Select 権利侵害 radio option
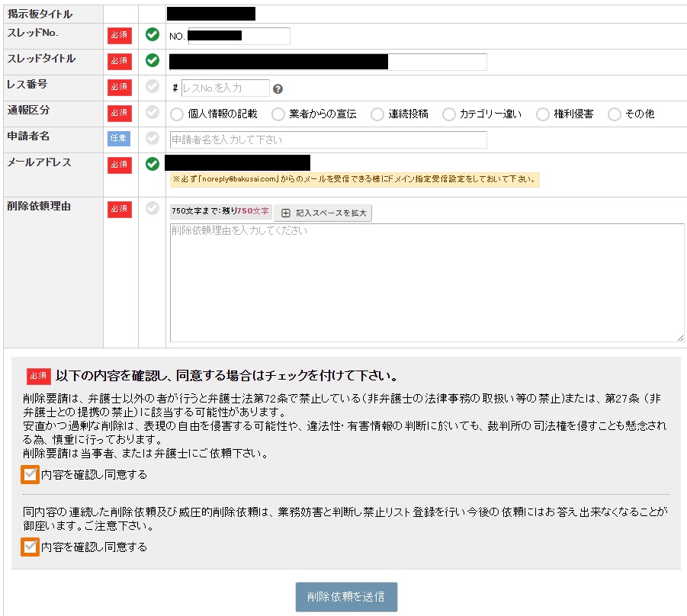The image size is (687, 616). (x=543, y=114)
